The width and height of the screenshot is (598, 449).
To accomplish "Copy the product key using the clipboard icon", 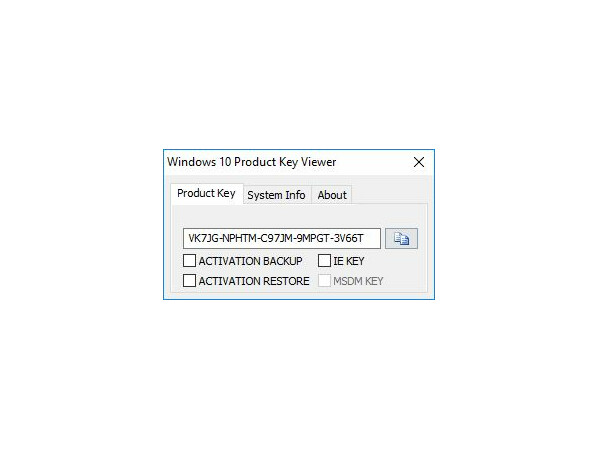I will [401, 238].
